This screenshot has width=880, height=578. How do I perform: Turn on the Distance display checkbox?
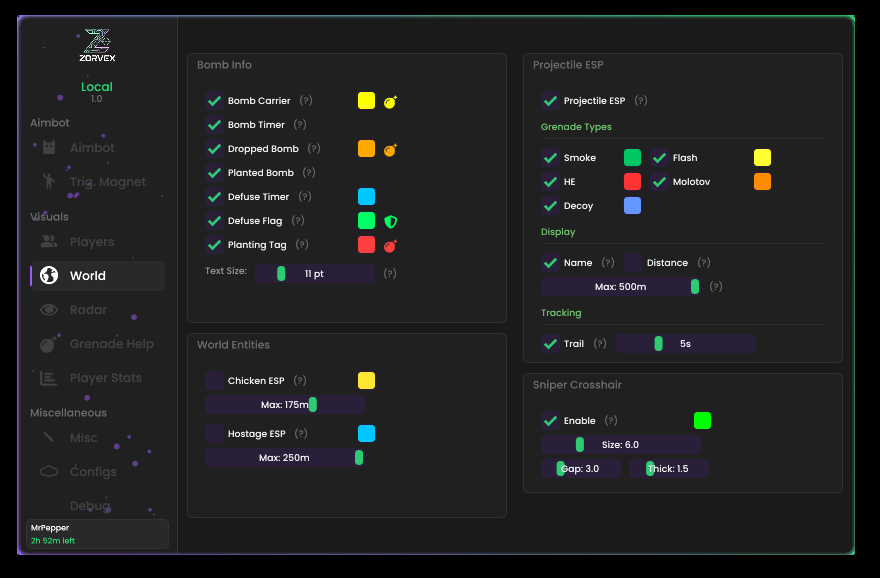633,263
